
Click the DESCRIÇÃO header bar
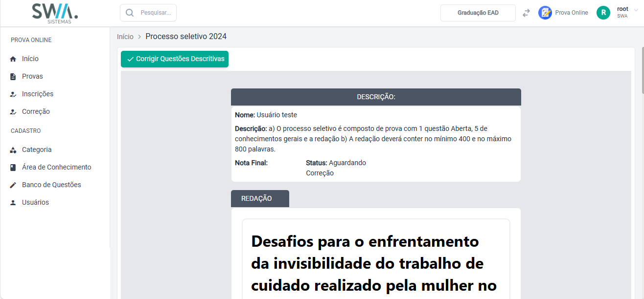point(376,97)
